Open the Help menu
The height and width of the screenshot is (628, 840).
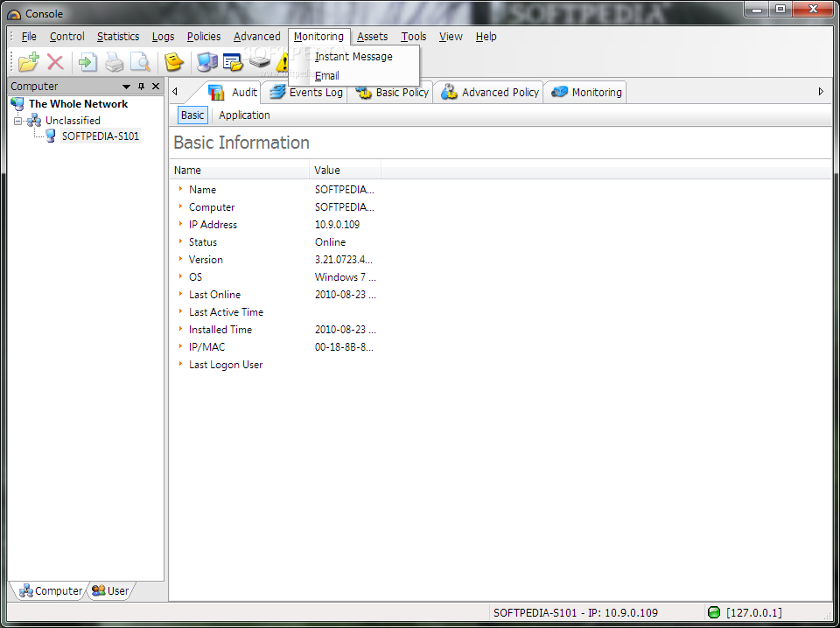pos(486,37)
